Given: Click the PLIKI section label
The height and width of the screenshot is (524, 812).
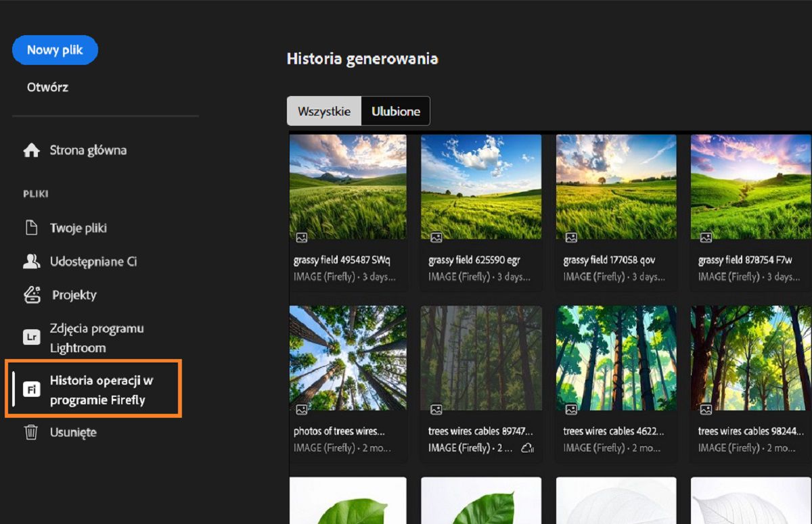Looking at the screenshot, I should click(x=36, y=194).
